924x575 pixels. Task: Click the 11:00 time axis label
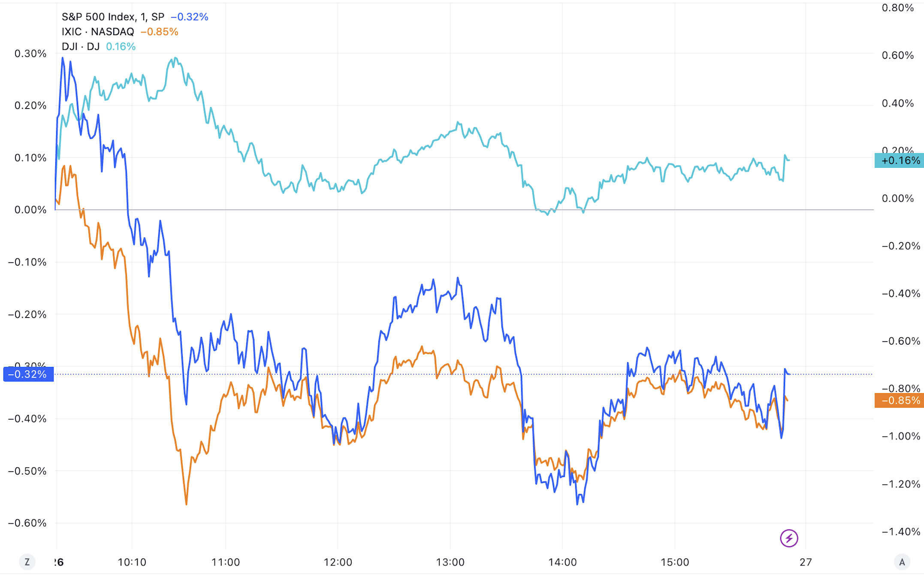226,562
